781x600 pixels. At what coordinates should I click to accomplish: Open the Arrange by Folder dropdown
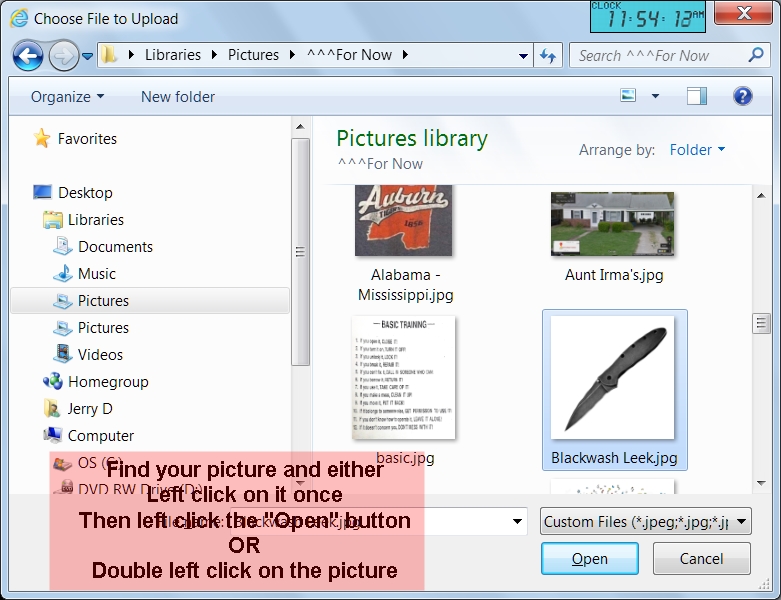(697, 149)
